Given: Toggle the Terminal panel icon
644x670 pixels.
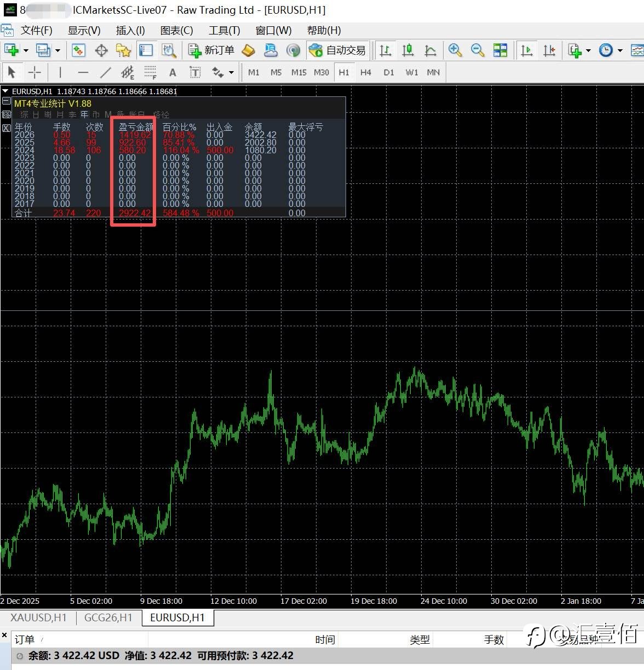Looking at the screenshot, I should [146, 50].
